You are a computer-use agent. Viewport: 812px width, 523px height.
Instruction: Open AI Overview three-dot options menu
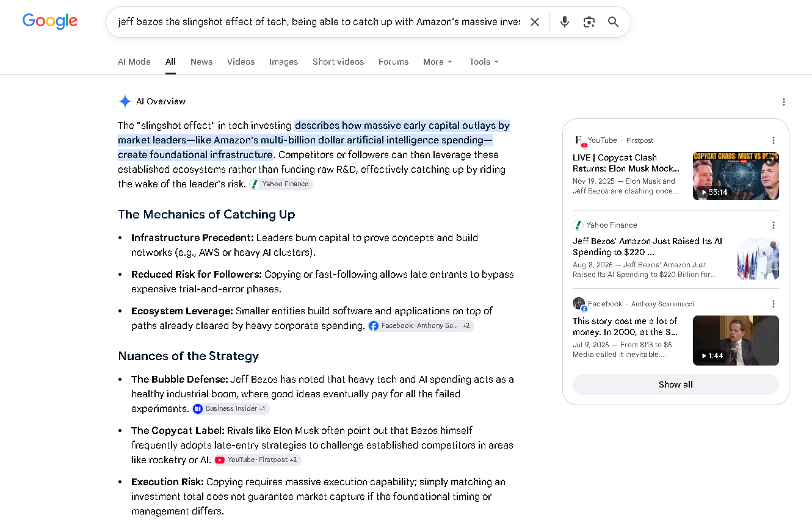click(784, 102)
